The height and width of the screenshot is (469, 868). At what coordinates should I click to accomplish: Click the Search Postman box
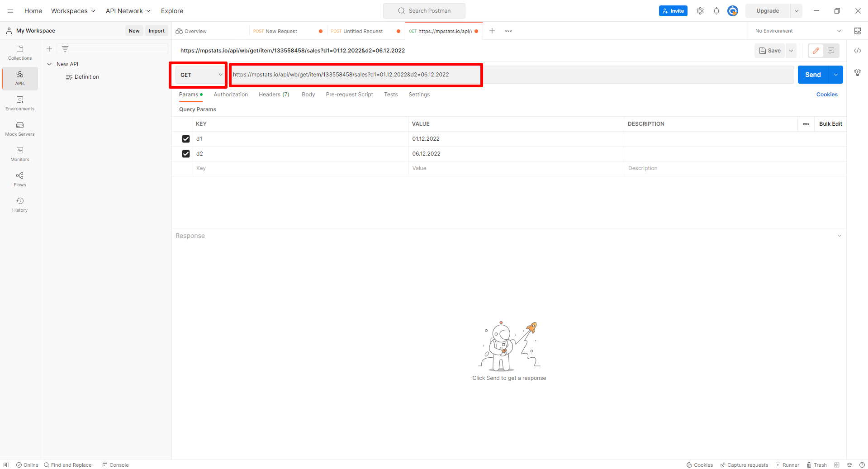[x=424, y=11]
